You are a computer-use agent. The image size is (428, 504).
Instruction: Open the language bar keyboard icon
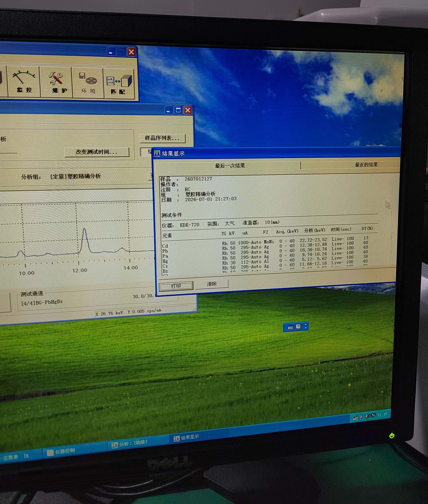coord(290,327)
